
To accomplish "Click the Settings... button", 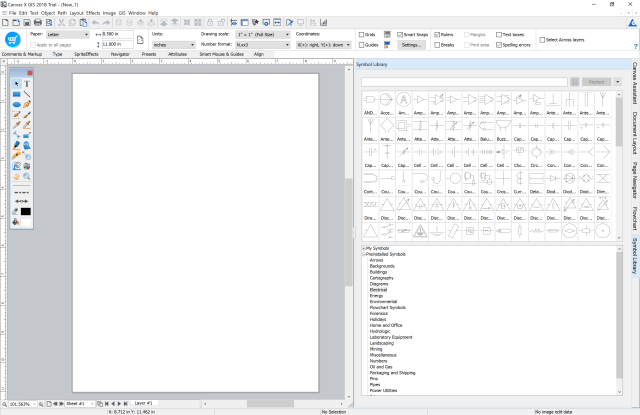I will pyautogui.click(x=411, y=45).
